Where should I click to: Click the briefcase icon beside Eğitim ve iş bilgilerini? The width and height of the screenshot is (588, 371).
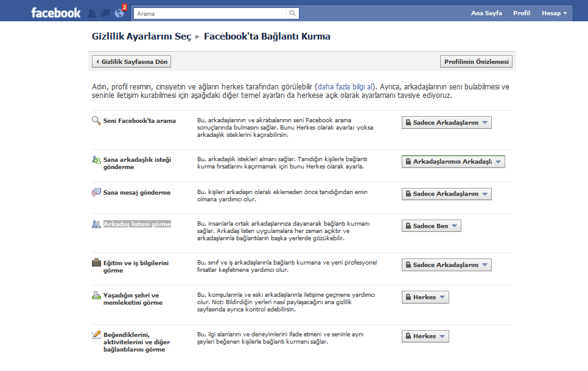click(96, 263)
